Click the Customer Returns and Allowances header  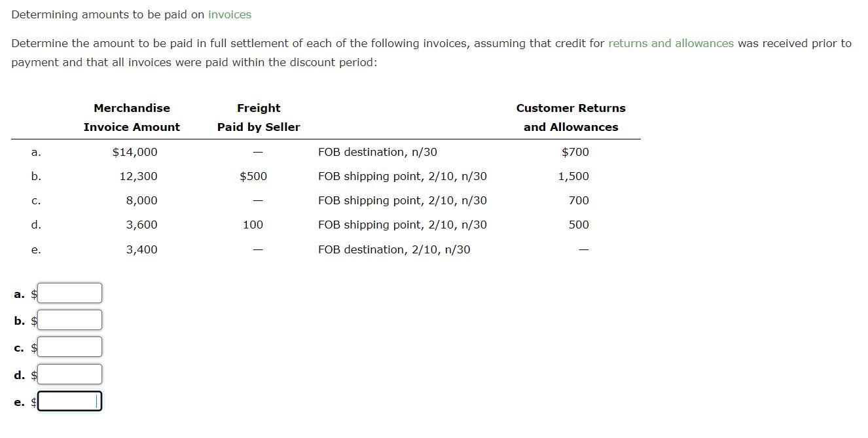(570, 117)
